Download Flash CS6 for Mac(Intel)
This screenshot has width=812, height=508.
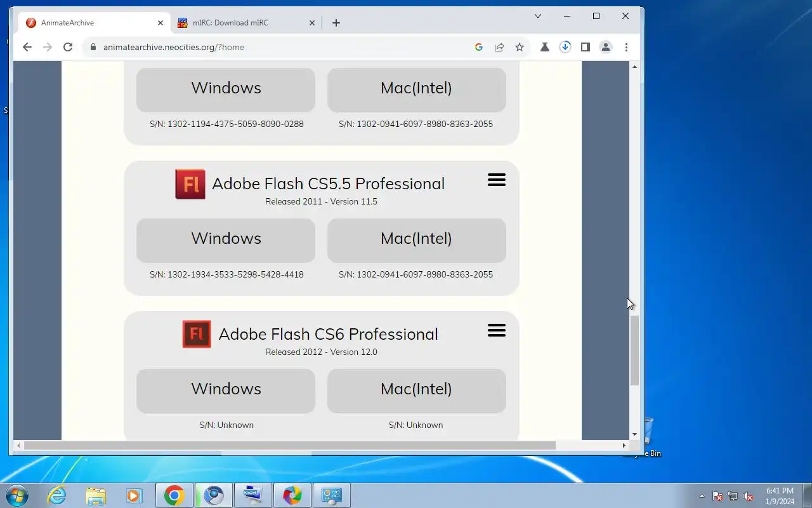(x=416, y=390)
